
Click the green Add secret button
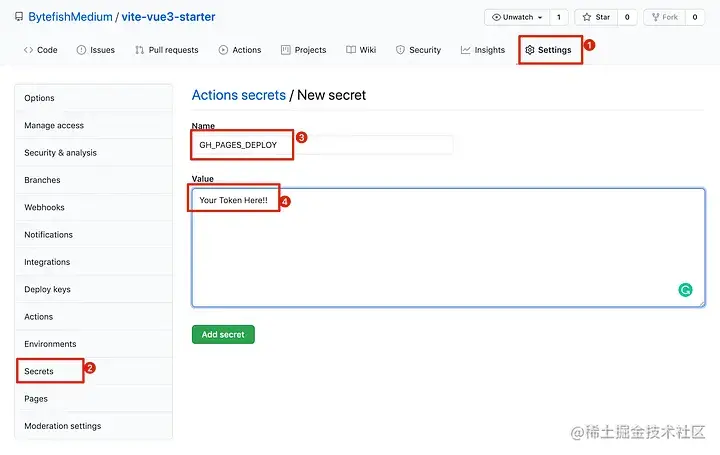(x=223, y=334)
